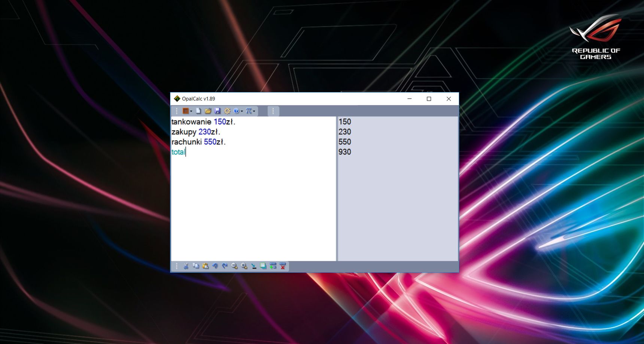Viewport: 644px width, 344px height.
Task: Click the OpalCalc app icon in title bar
Action: click(x=177, y=99)
